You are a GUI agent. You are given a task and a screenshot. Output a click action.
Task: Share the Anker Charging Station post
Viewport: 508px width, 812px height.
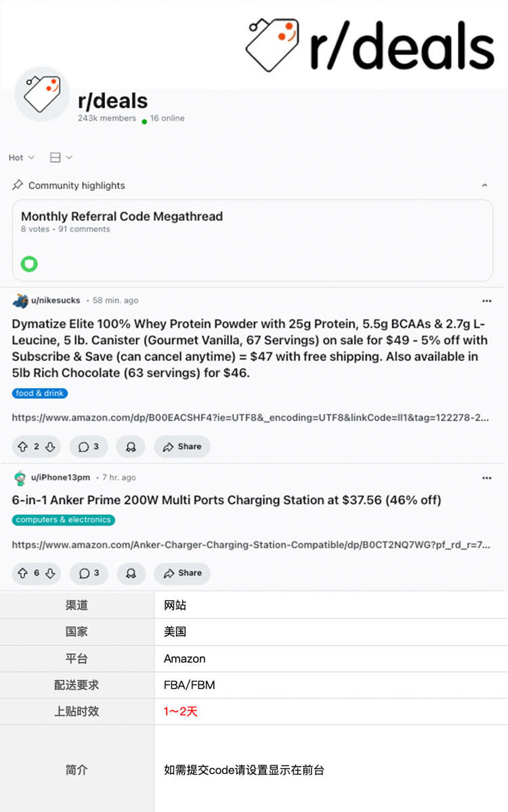182,573
